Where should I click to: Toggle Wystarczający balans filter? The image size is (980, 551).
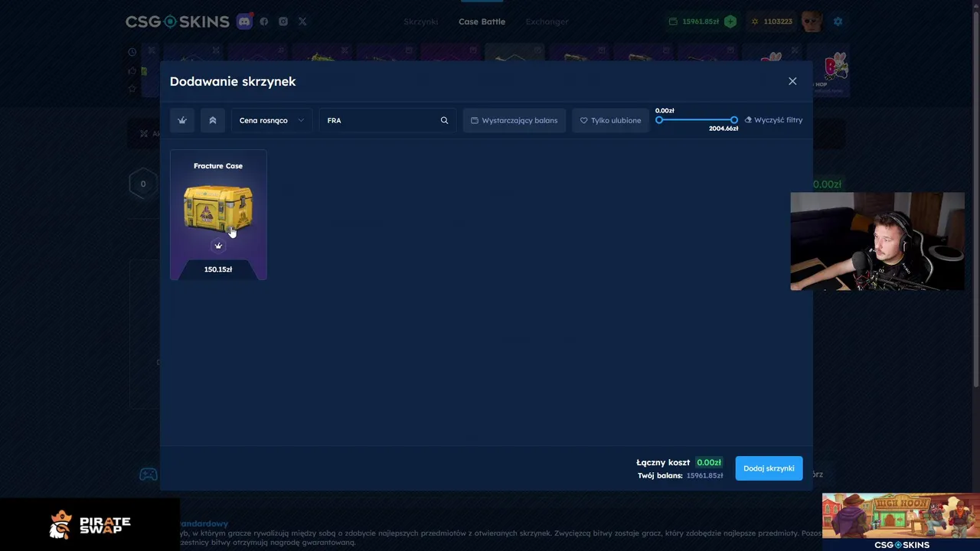click(x=514, y=120)
